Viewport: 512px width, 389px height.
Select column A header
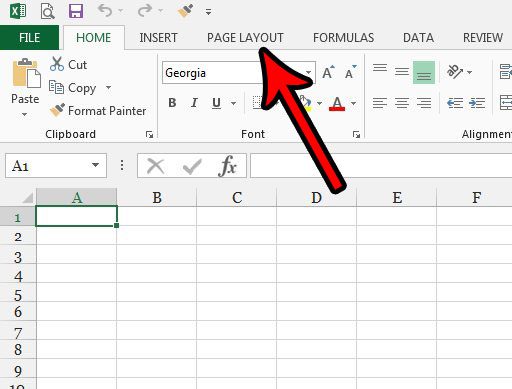pyautogui.click(x=77, y=197)
